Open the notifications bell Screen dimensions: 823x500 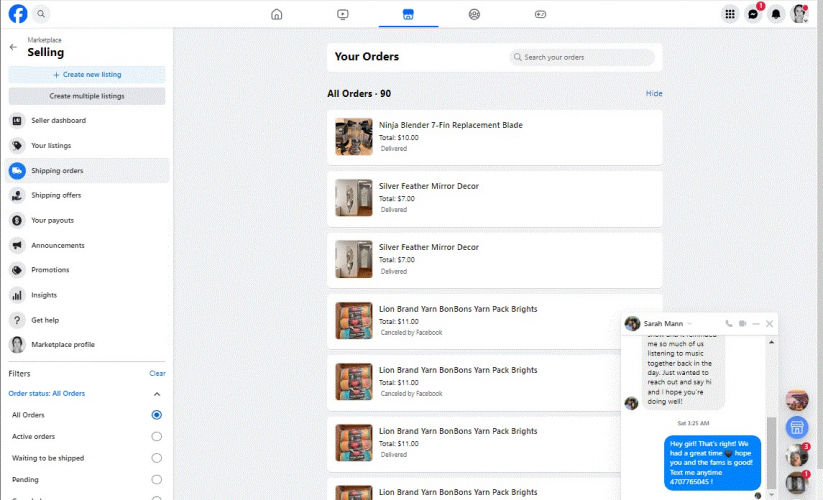776,14
